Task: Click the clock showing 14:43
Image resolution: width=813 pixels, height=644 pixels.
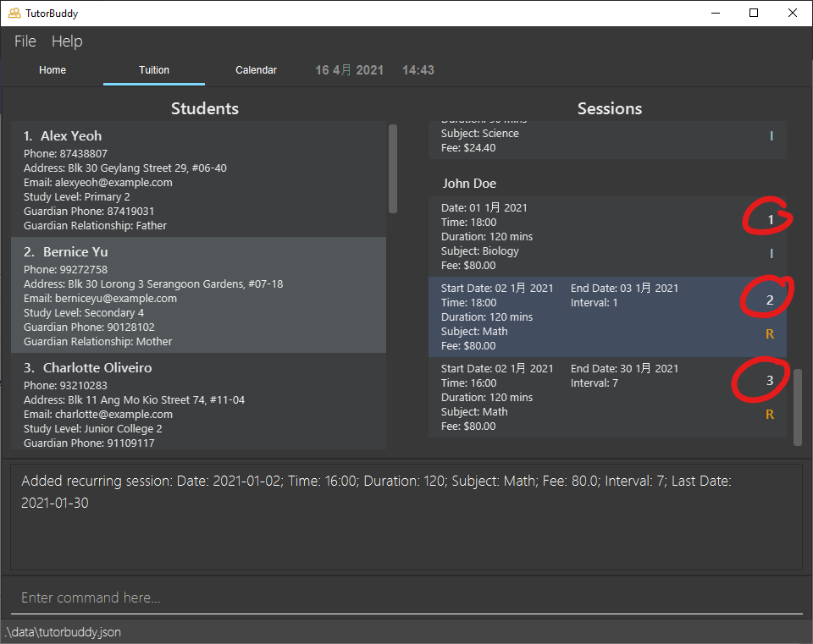Action: [x=418, y=70]
